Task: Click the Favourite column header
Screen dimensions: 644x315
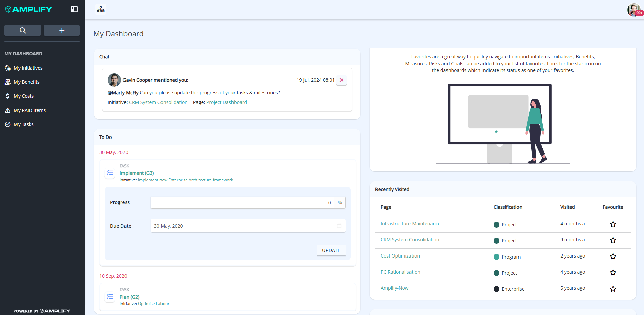Action: [613, 207]
